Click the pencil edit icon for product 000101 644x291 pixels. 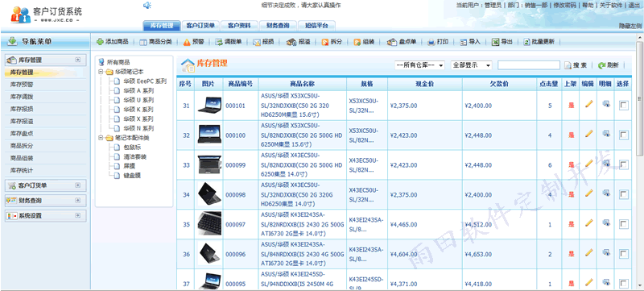pyautogui.click(x=589, y=104)
